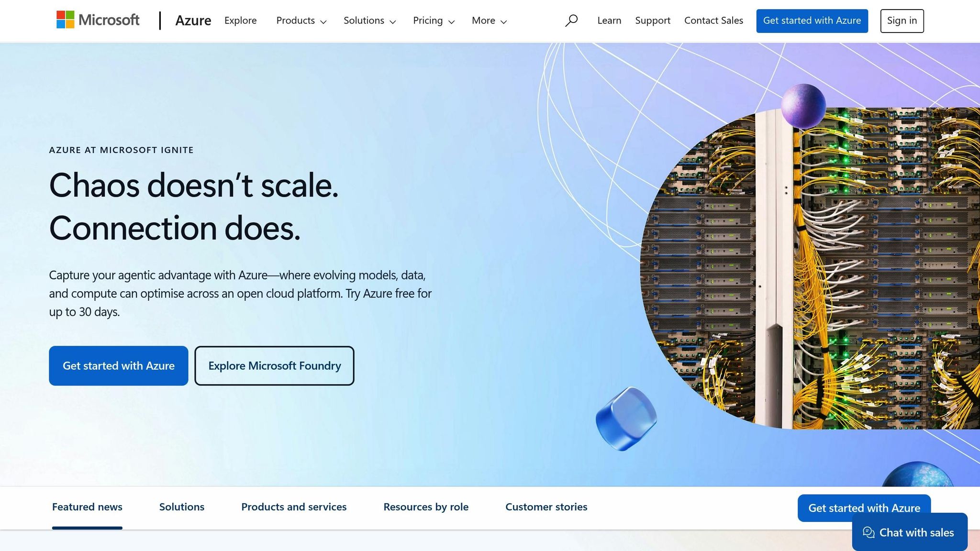
Task: Expand the More menu chevron
Action: (503, 22)
